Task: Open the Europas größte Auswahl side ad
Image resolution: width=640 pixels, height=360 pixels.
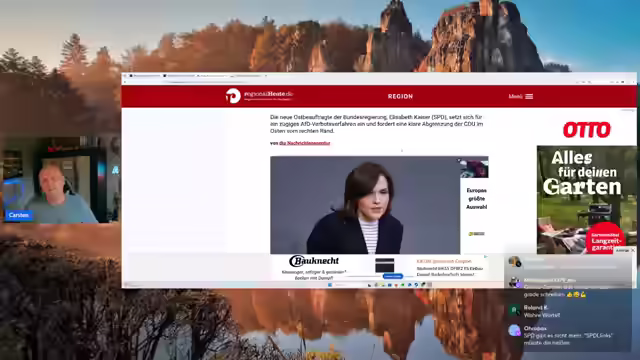Action: (476, 199)
